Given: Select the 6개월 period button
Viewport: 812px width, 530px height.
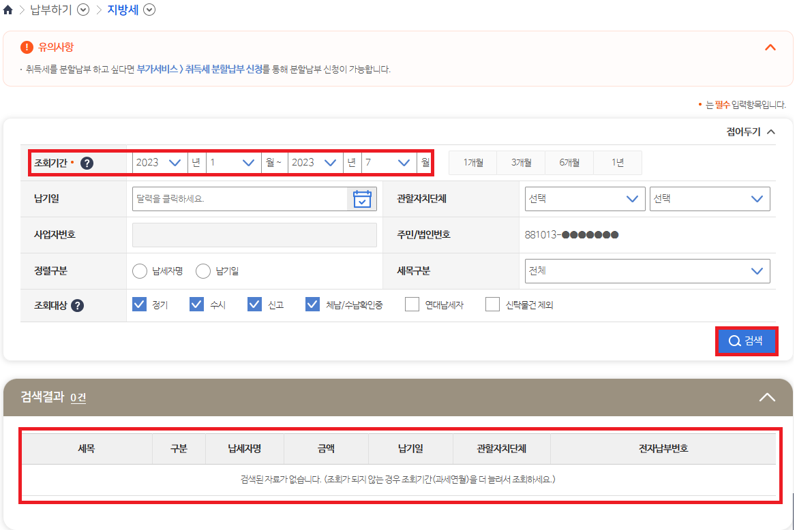Looking at the screenshot, I should pyautogui.click(x=569, y=163).
